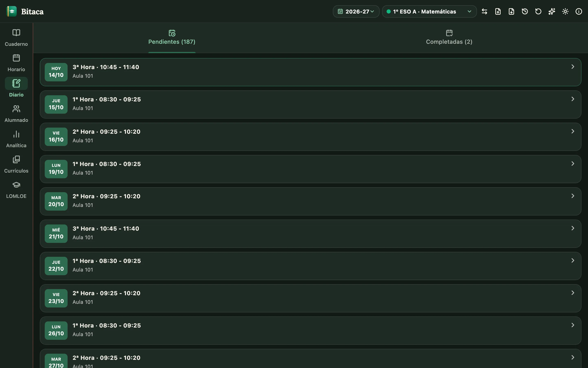Expand the VIE 16/10 session chevron
Image resolution: width=588 pixels, height=368 pixels.
coord(573,131)
